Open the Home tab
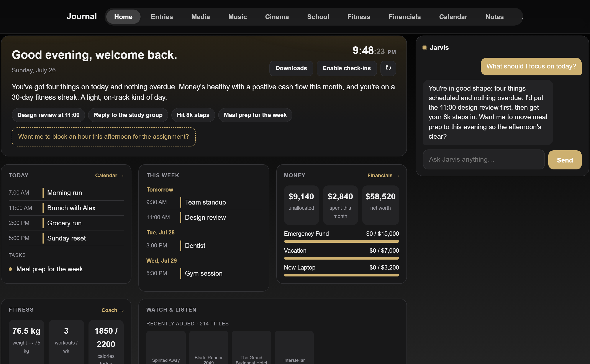590x364 pixels. point(123,17)
